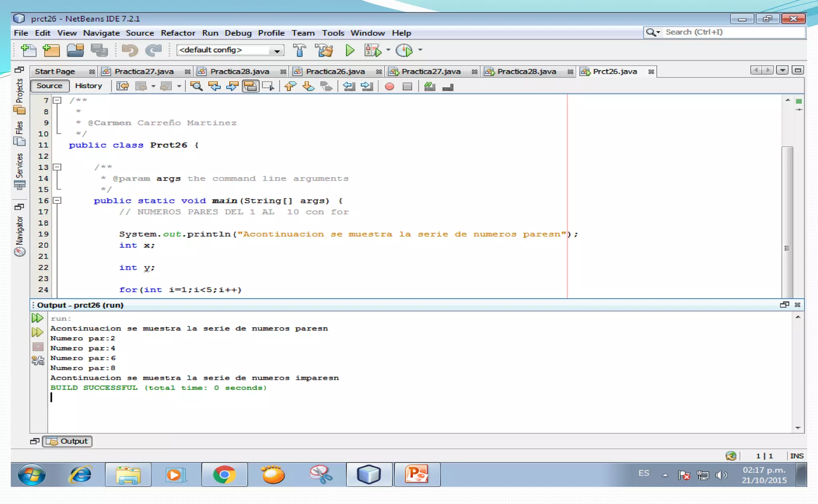Click the New Project toolbar icon

pyautogui.click(x=52, y=50)
